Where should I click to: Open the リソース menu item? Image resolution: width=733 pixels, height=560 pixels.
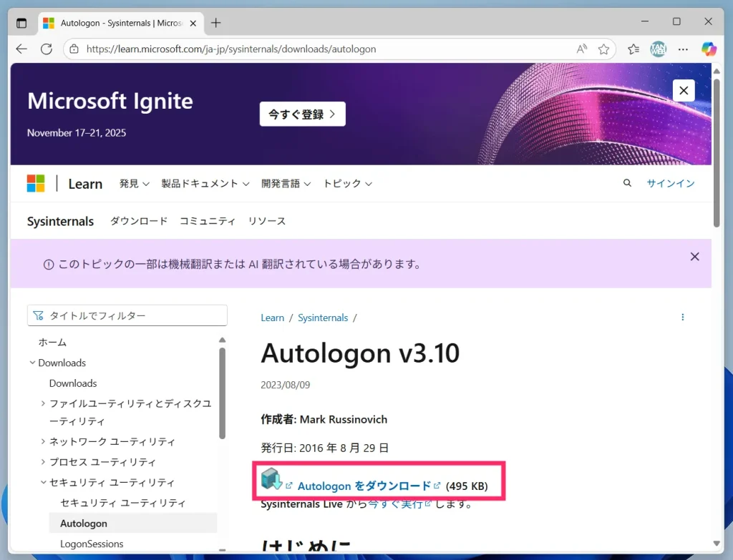click(267, 221)
